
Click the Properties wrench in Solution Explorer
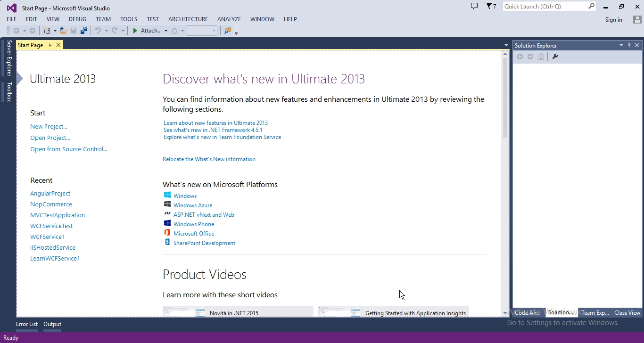point(555,57)
